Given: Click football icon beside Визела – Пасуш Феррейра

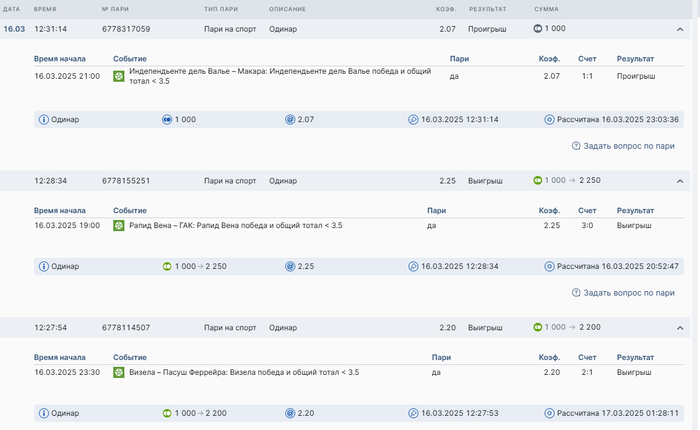Looking at the screenshot, I should (x=119, y=372).
